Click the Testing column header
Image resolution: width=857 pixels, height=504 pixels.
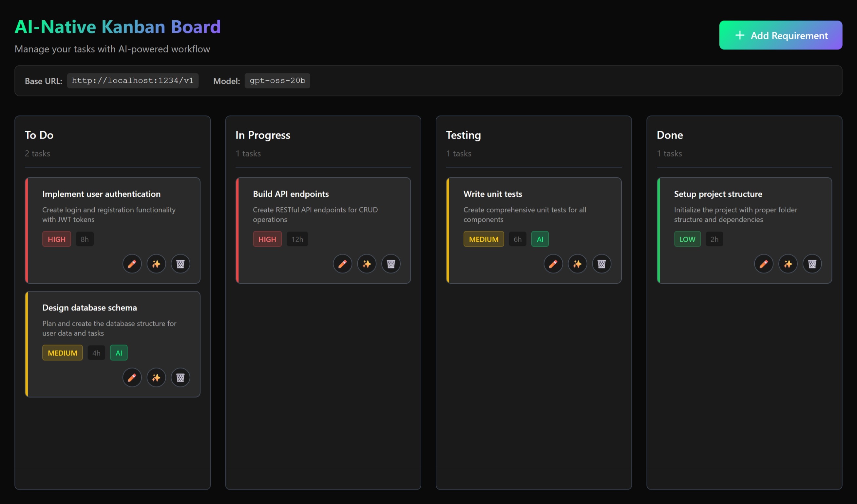(463, 135)
